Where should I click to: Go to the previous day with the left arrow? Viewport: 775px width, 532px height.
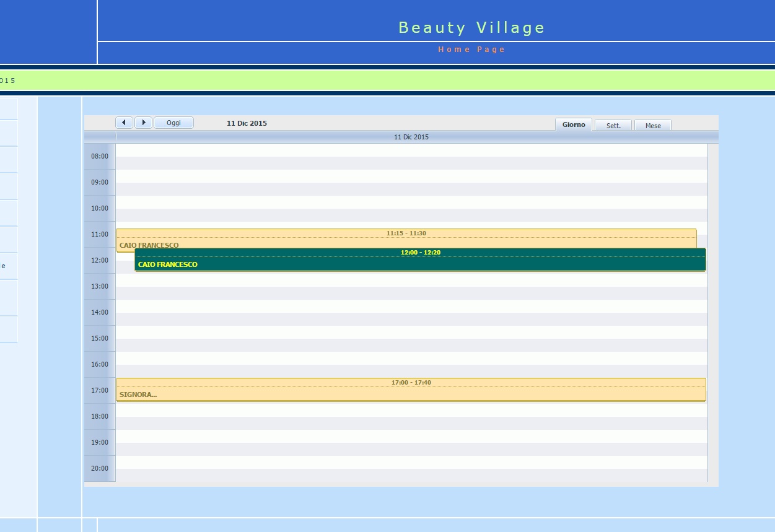coord(125,123)
